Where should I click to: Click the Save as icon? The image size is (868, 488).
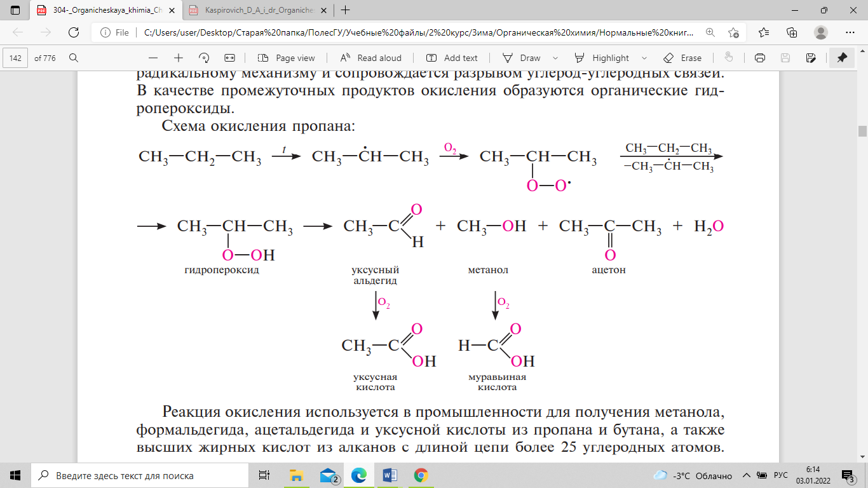[x=811, y=58]
